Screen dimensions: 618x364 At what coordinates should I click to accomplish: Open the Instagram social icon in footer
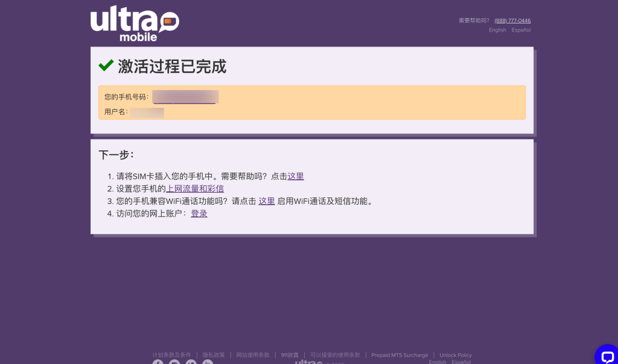[174, 362]
